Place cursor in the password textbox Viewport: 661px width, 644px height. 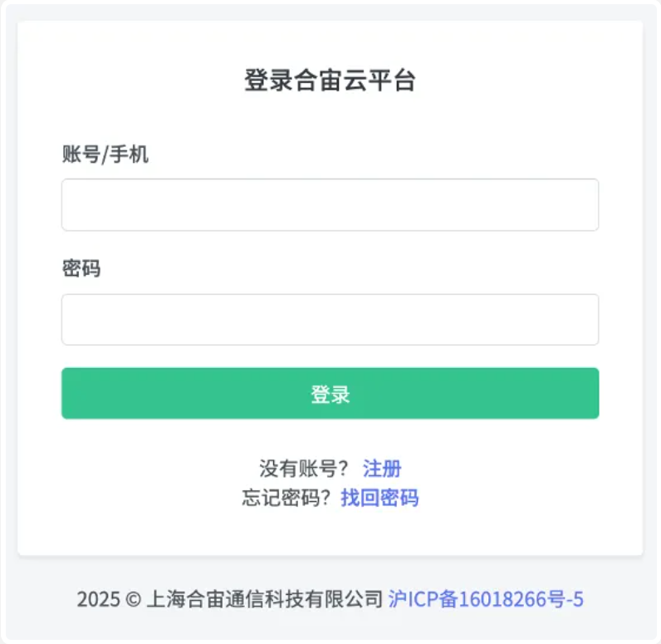330,319
